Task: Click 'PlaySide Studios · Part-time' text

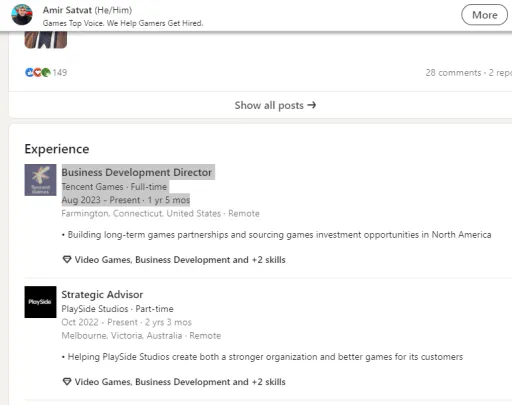Action: [x=117, y=309]
